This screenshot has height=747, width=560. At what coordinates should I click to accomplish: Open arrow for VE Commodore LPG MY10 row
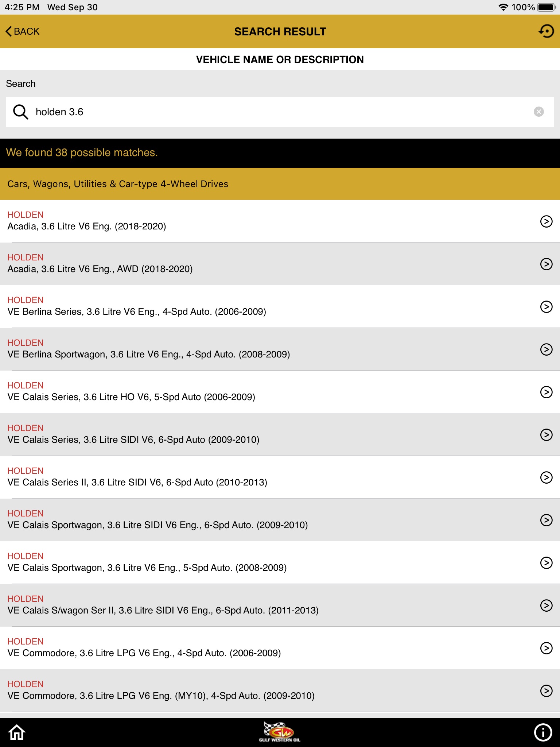coord(546,690)
